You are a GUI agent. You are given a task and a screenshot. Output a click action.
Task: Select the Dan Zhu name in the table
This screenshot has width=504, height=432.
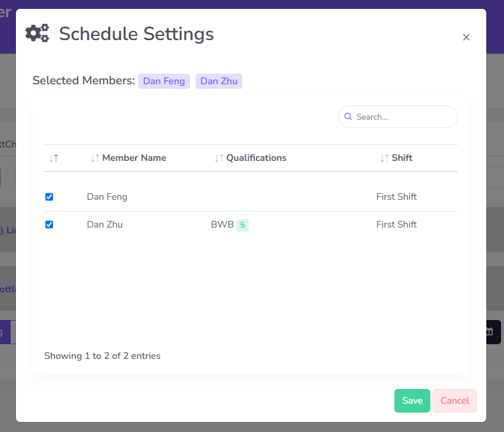coord(104,225)
